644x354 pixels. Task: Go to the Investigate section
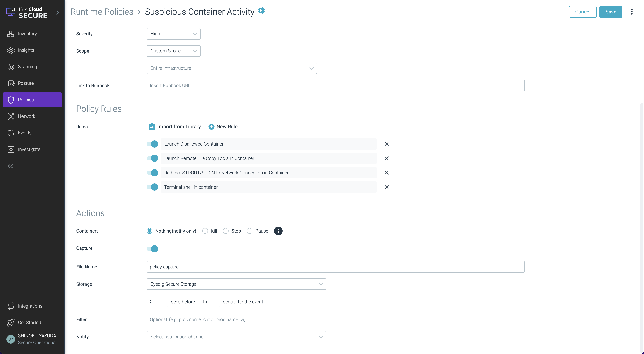[29, 149]
